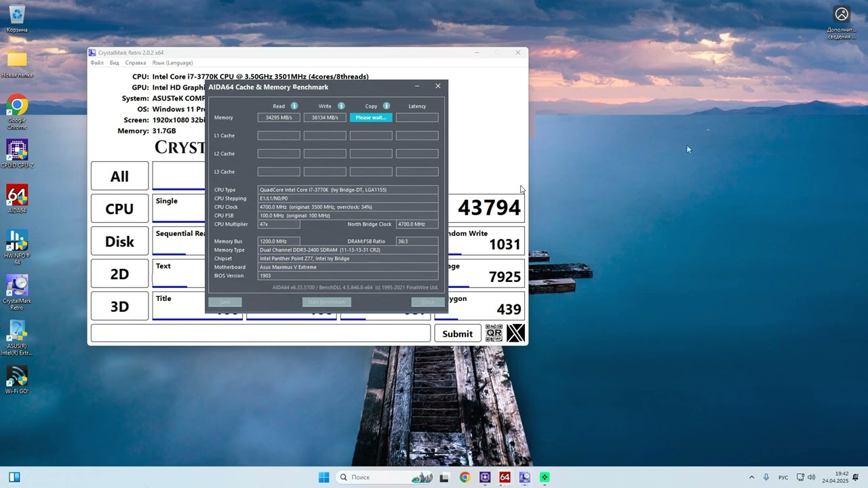
Task: Click the Read info icon in AIDA64
Action: [x=294, y=106]
